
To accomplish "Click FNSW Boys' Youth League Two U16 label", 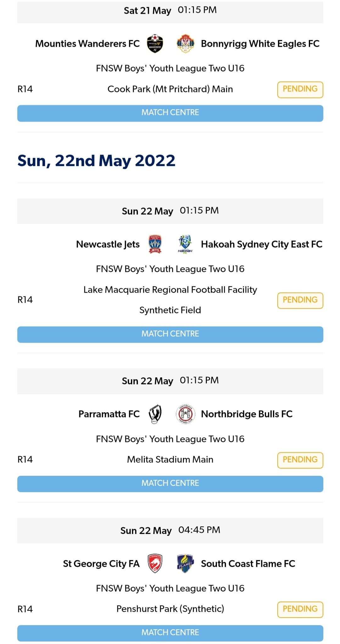I will click(170, 68).
